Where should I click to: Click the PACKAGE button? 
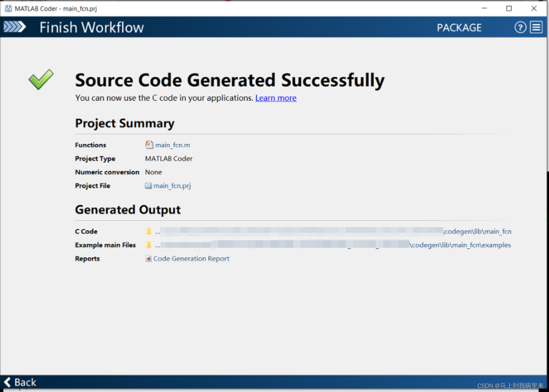pos(459,28)
